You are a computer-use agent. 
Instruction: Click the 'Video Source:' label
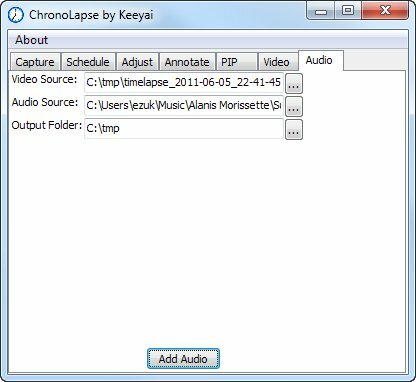44,80
